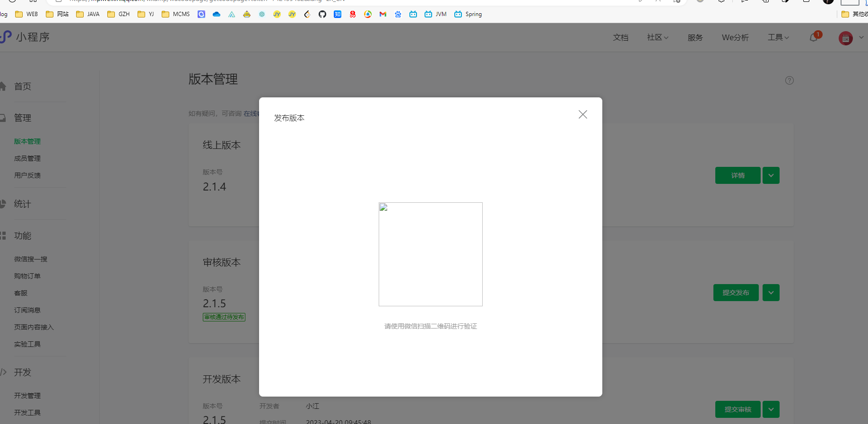The height and width of the screenshot is (424, 868).
Task: Click the 提交审核 button
Action: click(x=738, y=409)
